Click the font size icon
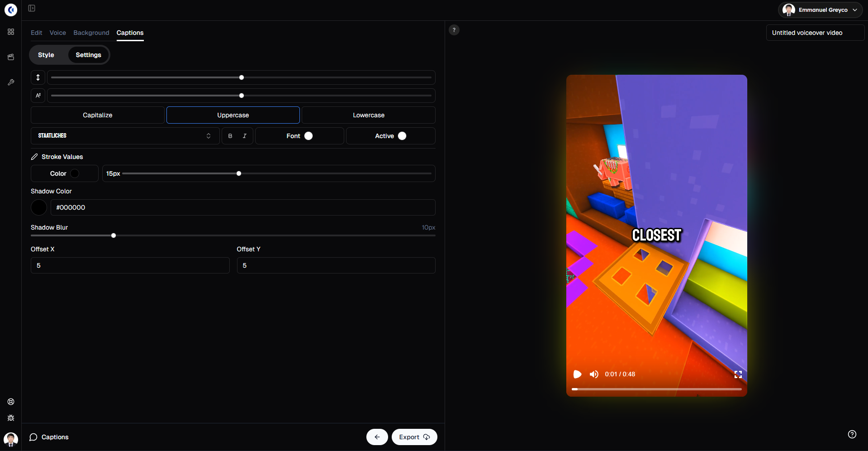This screenshot has width=868, height=451. [x=38, y=96]
